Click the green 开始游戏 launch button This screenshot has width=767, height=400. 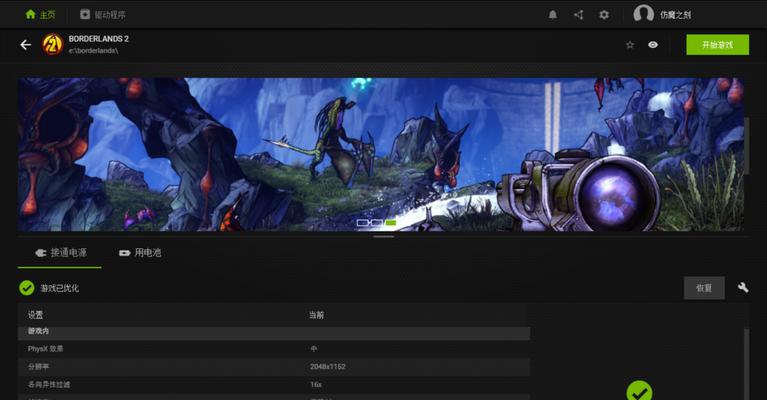pos(717,44)
